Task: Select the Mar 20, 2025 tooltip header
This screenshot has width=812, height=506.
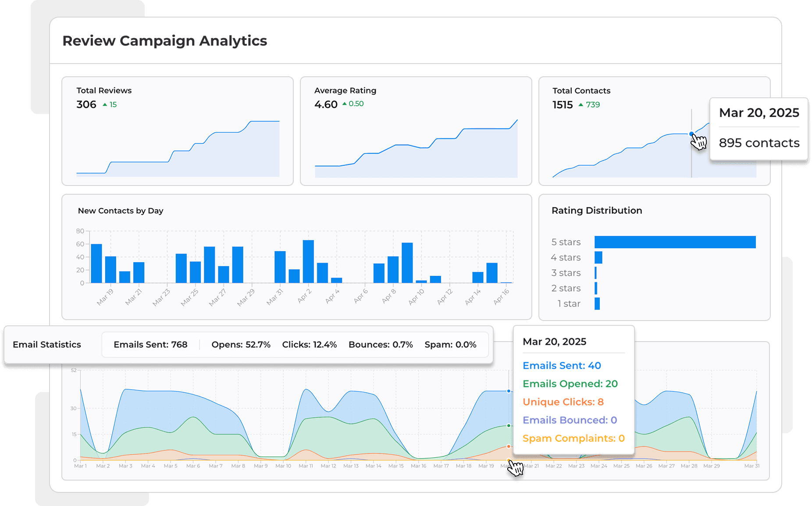Action: click(x=759, y=113)
